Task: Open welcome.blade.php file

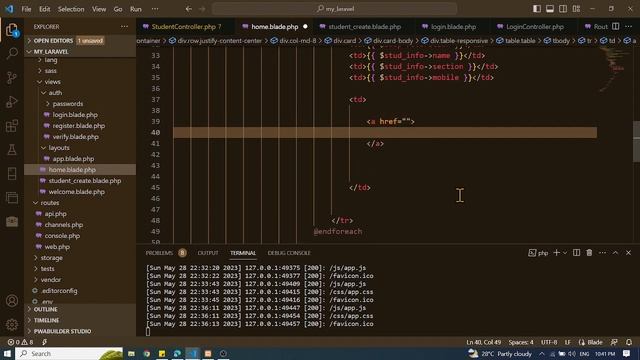Action: pos(76,192)
